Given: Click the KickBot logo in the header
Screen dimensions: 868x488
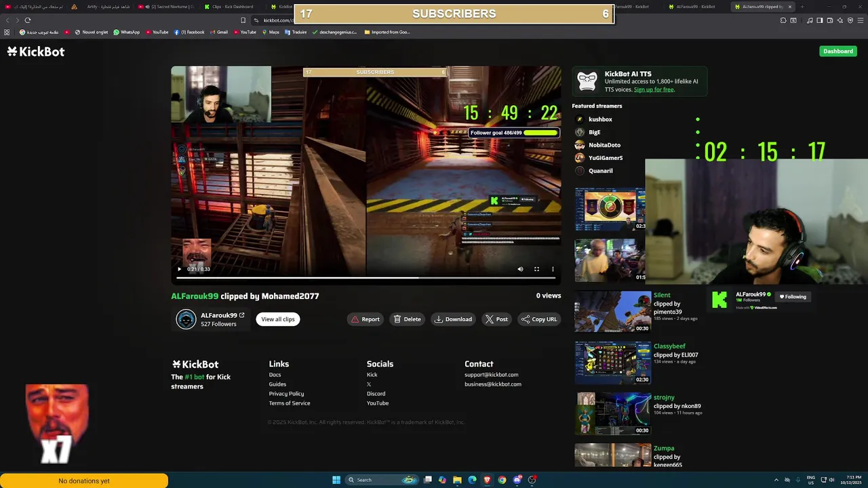Looking at the screenshot, I should [36, 52].
